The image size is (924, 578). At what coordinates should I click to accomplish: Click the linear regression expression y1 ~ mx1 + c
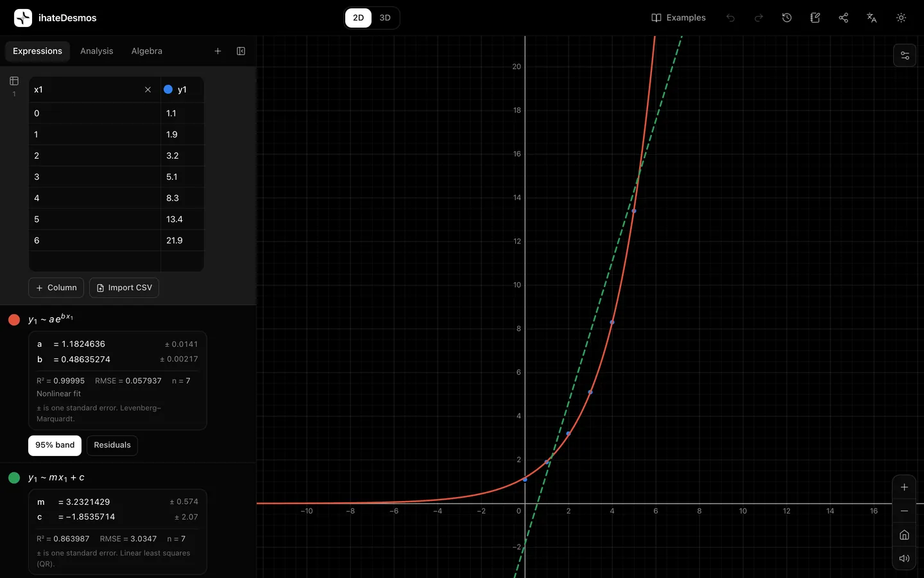[56, 478]
